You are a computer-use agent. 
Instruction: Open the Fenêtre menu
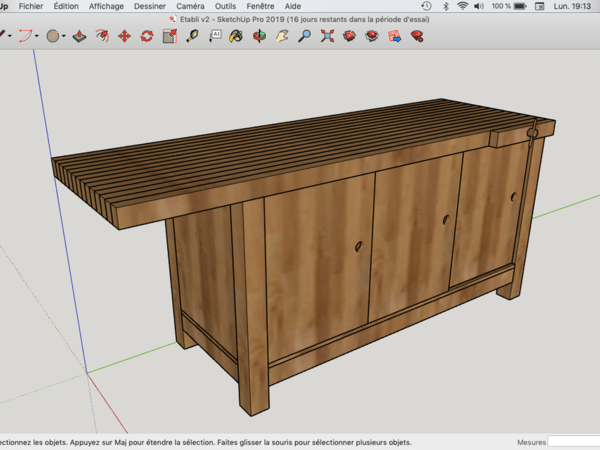(x=260, y=6)
